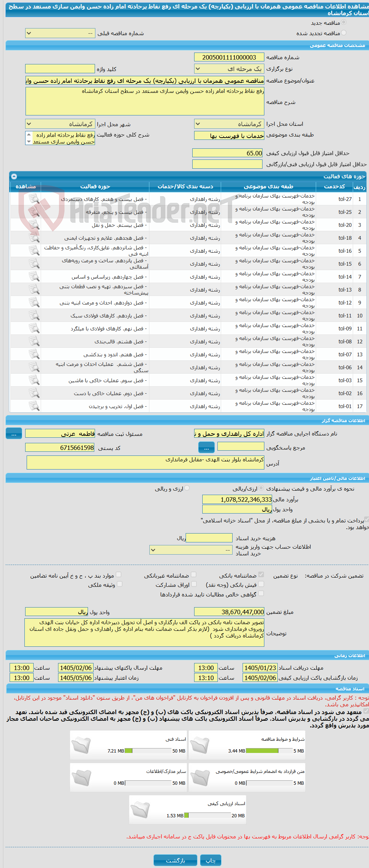
Task: Click the برآورد مالی value field
Action: coord(237,499)
